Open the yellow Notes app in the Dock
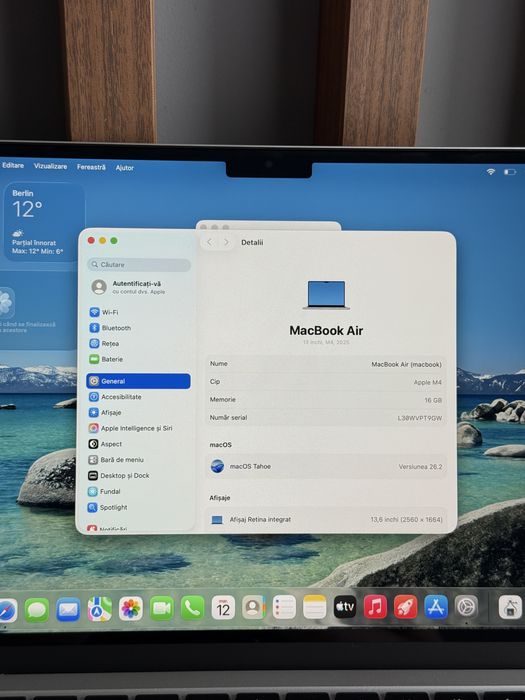Viewport: 525px width, 700px height. point(314,607)
